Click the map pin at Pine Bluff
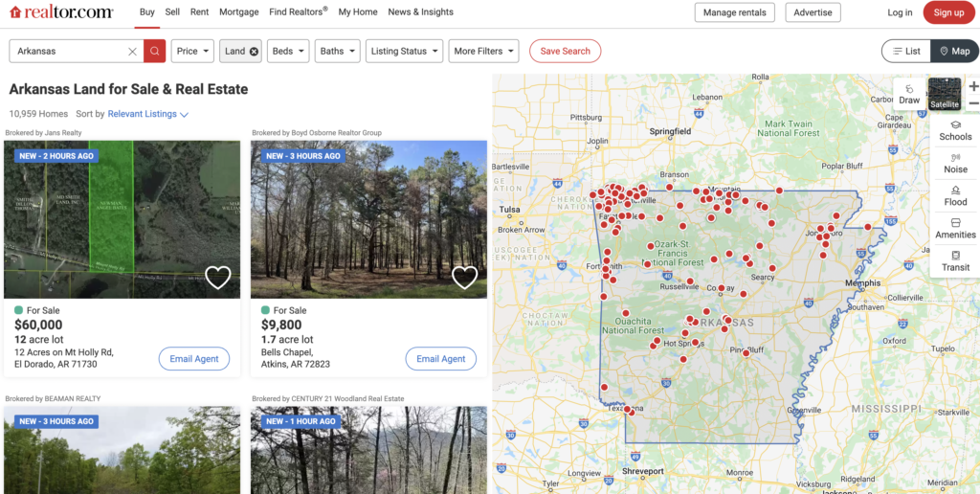 click(746, 353)
